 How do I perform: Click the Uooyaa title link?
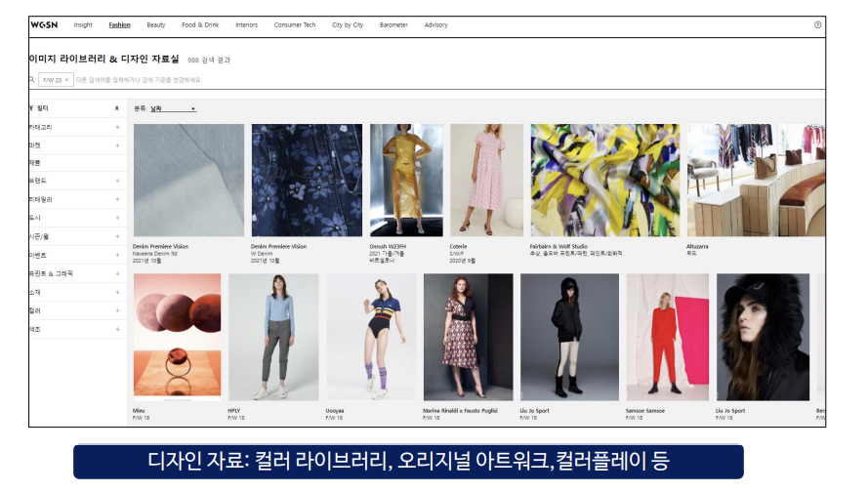[x=334, y=411]
